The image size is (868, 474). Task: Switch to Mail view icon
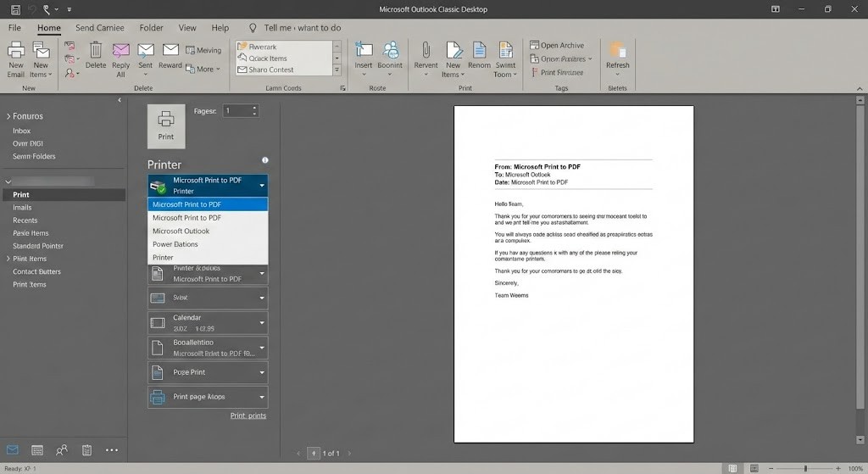(x=12, y=449)
